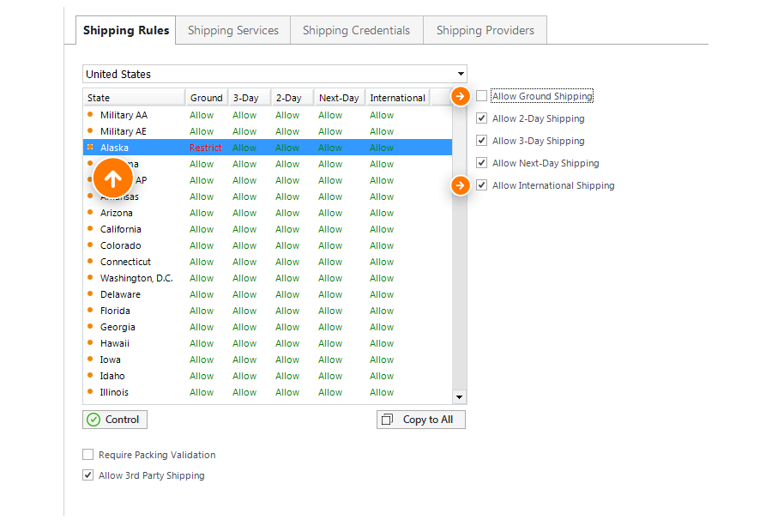Click the orange bullet next to Illinois
The height and width of the screenshot is (532, 772).
[x=90, y=391]
